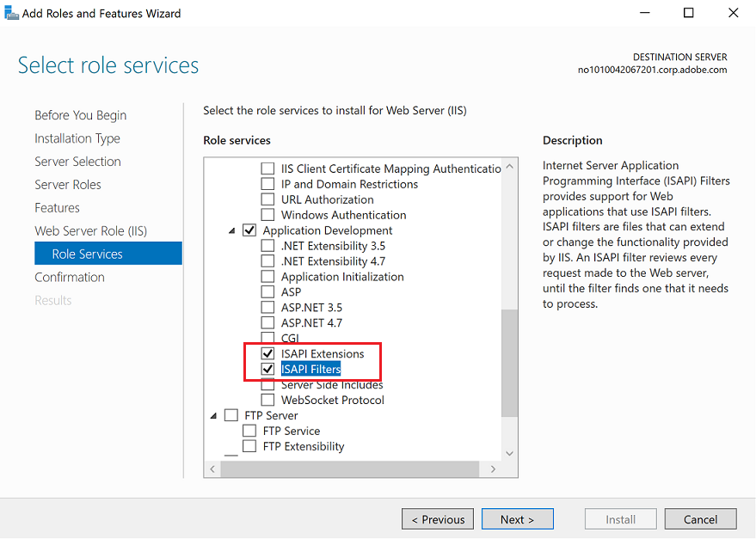Collapse the Application Development tree node
756x539 pixels.
pyautogui.click(x=231, y=230)
